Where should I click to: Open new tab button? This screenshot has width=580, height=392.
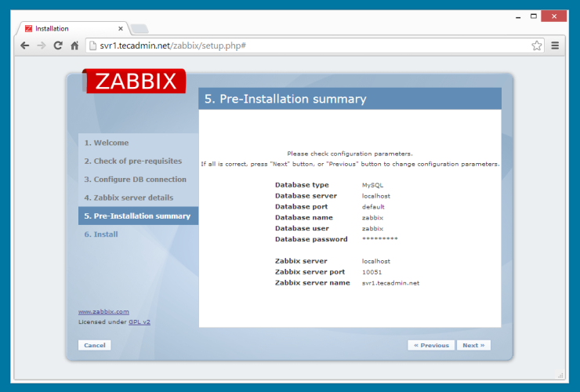[x=140, y=29]
